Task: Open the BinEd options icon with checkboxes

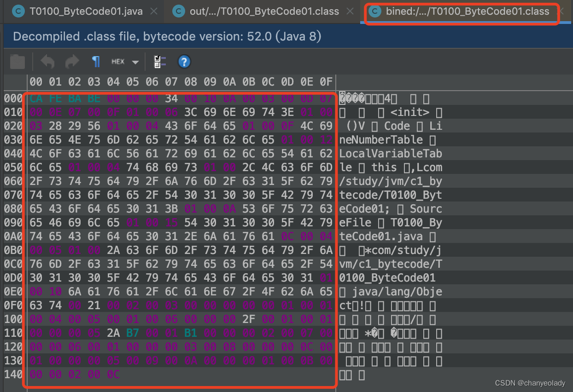Action: [x=160, y=62]
